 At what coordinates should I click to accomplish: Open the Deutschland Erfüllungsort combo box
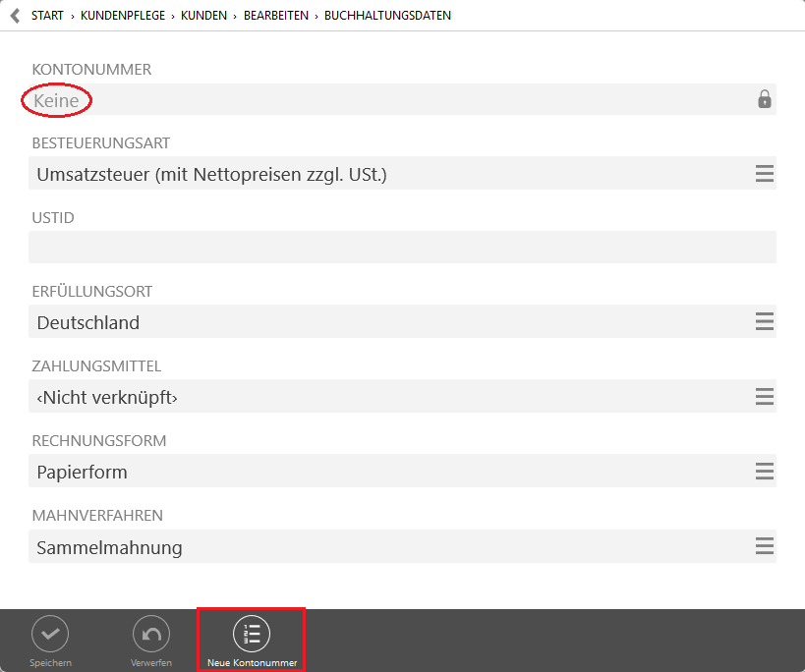(383, 322)
